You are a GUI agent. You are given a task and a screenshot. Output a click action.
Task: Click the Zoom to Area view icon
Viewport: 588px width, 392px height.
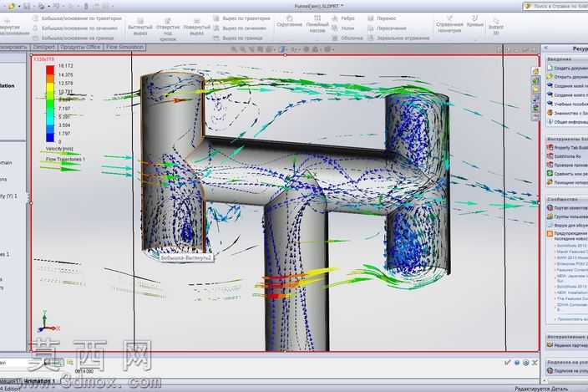[242, 49]
